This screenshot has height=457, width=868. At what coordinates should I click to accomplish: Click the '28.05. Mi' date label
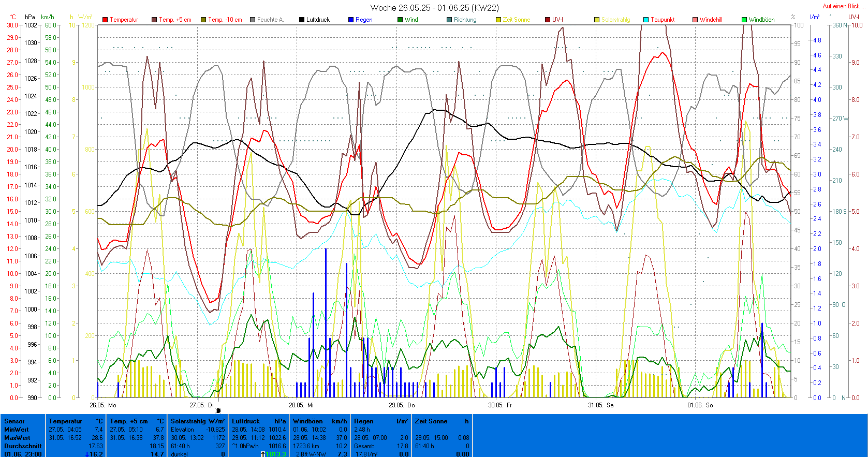click(301, 405)
